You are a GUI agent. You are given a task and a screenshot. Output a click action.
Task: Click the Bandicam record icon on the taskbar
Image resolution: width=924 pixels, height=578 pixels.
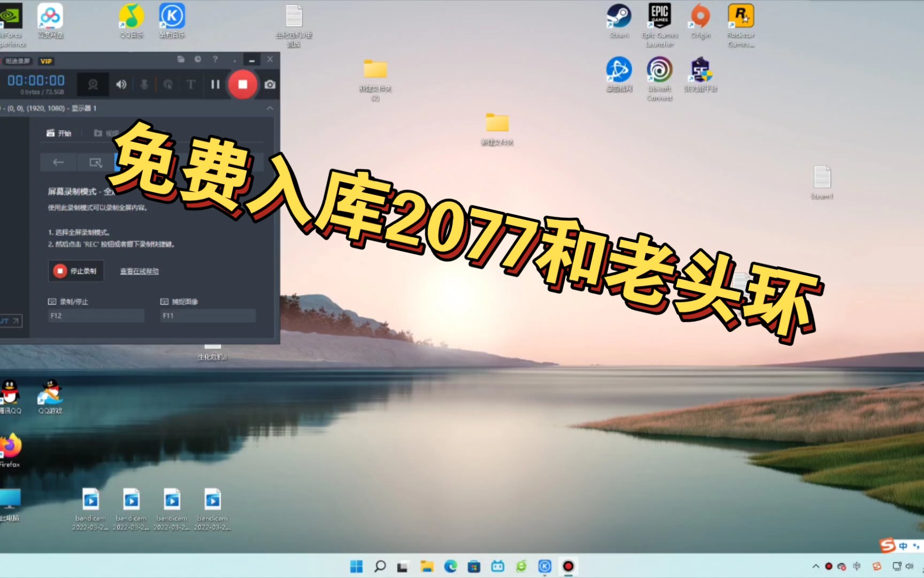tap(568, 566)
